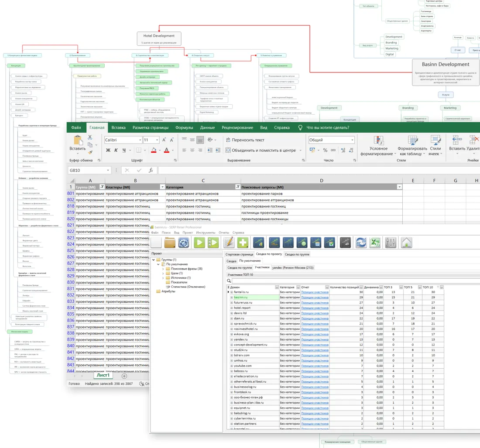Click the green plus Add icon in SERP Parser
The height and width of the screenshot is (448, 480).
pos(243,243)
